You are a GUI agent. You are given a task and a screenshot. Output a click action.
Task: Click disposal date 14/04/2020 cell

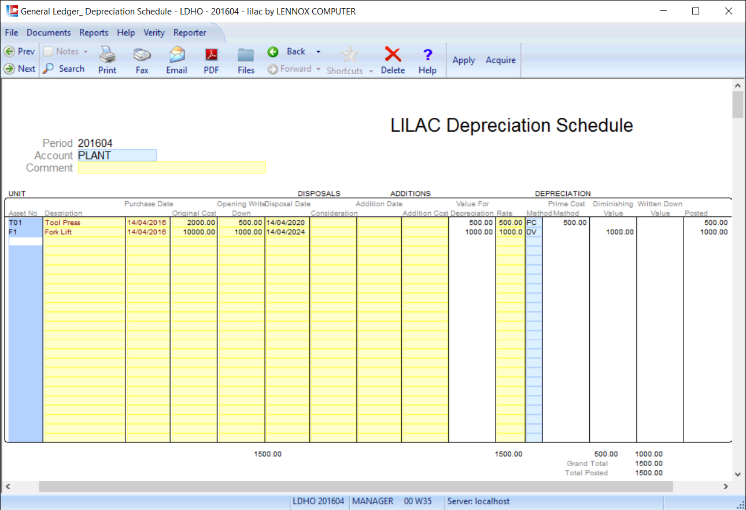[287, 223]
